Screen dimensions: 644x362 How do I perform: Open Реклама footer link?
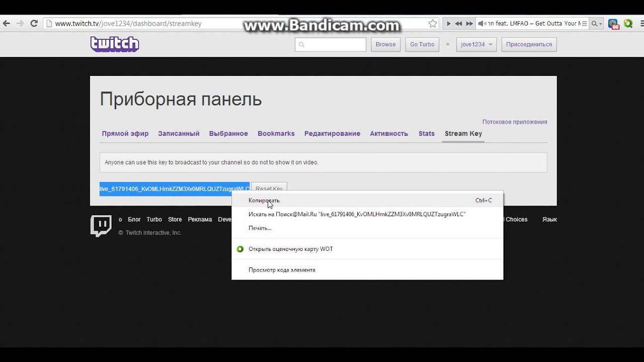(200, 220)
